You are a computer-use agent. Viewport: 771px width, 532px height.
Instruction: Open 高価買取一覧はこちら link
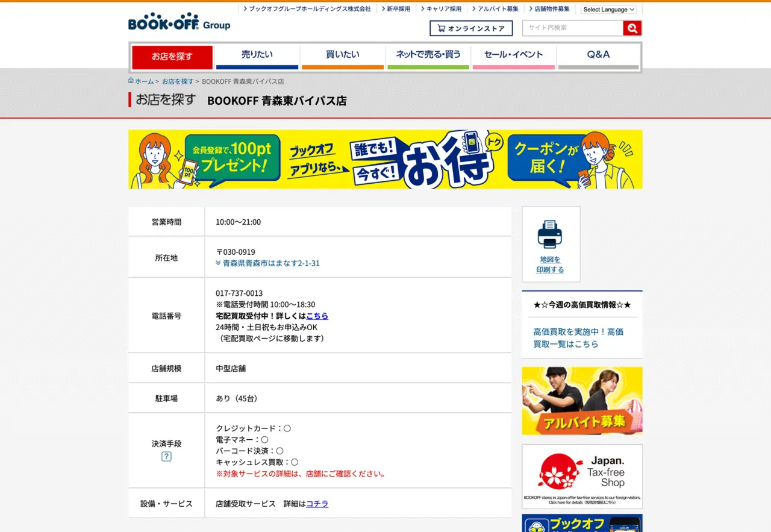578,338
